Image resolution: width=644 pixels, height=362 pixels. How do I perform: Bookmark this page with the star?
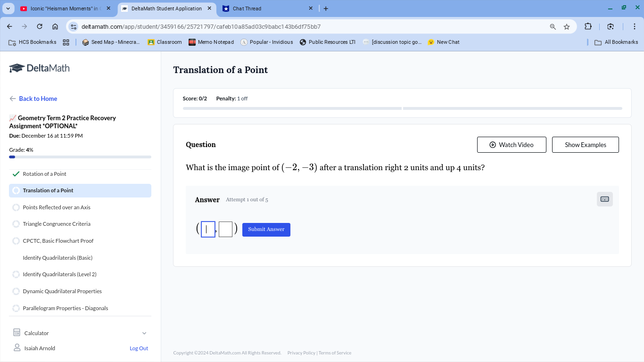[x=567, y=27]
